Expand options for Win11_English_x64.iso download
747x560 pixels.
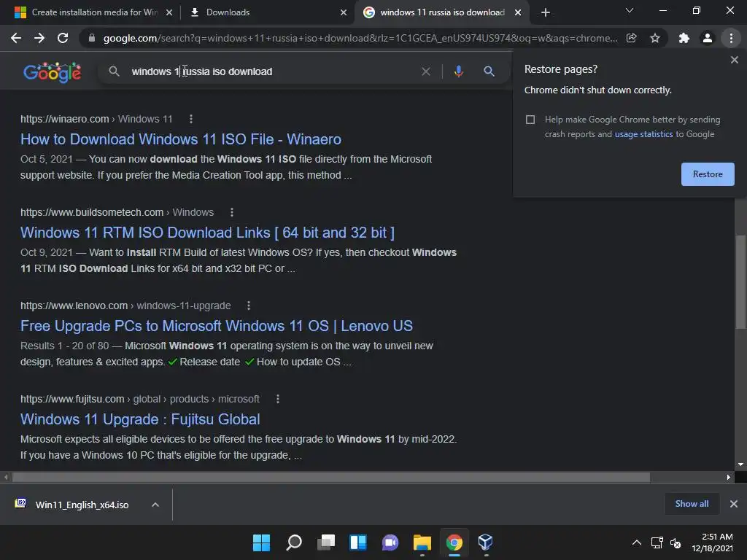(x=155, y=505)
